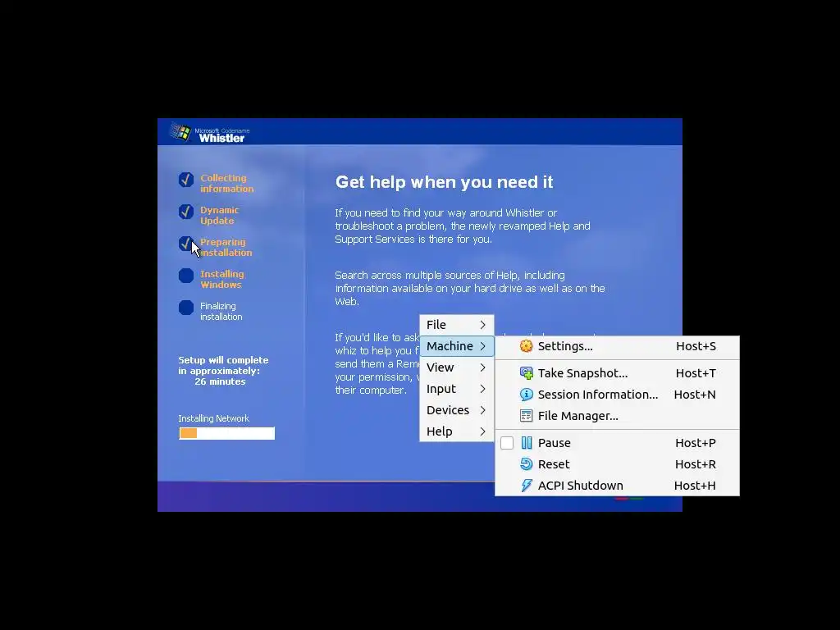840x630 pixels.
Task: Click the File Manager icon
Action: point(526,416)
